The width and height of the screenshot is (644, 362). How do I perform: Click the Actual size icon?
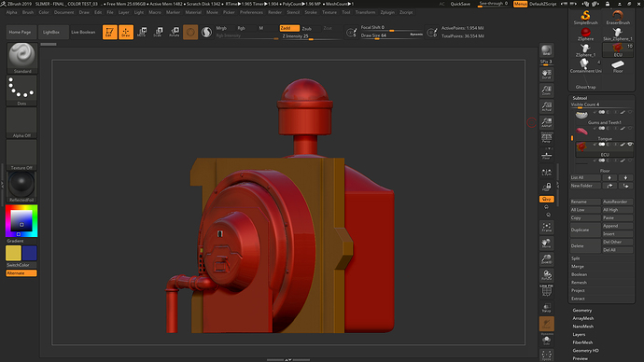[x=547, y=106]
